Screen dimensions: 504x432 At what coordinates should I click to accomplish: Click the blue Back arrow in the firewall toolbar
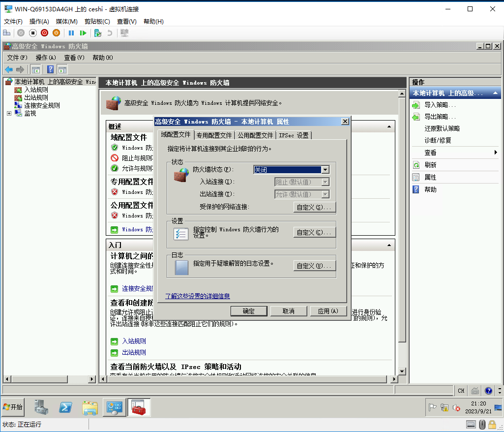(x=9, y=69)
